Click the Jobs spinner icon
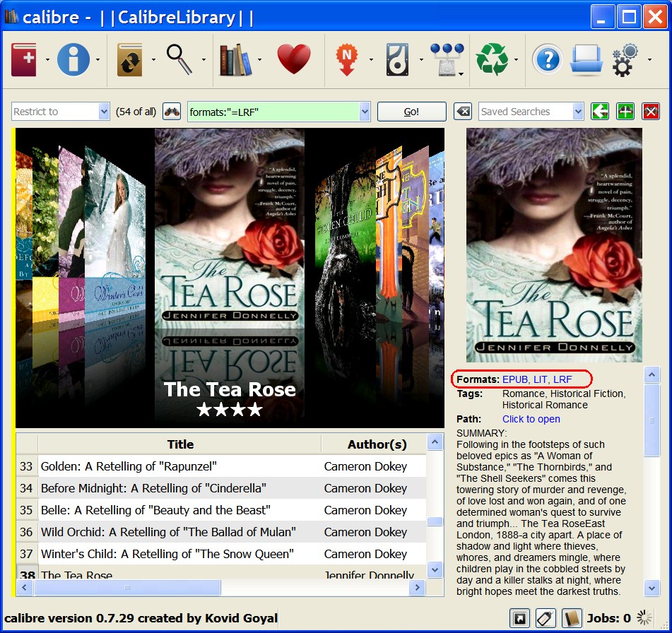This screenshot has width=672, height=633. (644, 617)
